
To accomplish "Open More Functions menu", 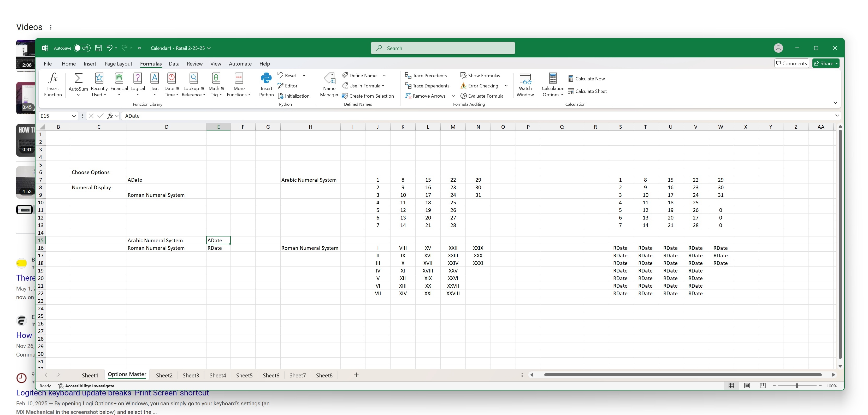I will coord(239,85).
